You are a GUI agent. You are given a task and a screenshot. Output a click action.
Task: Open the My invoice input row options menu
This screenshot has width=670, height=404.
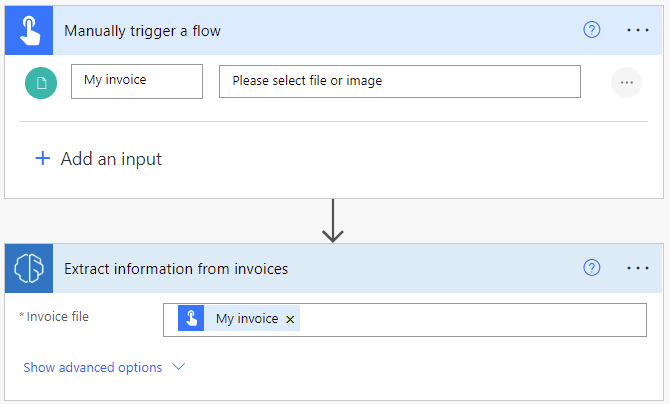[x=627, y=82]
